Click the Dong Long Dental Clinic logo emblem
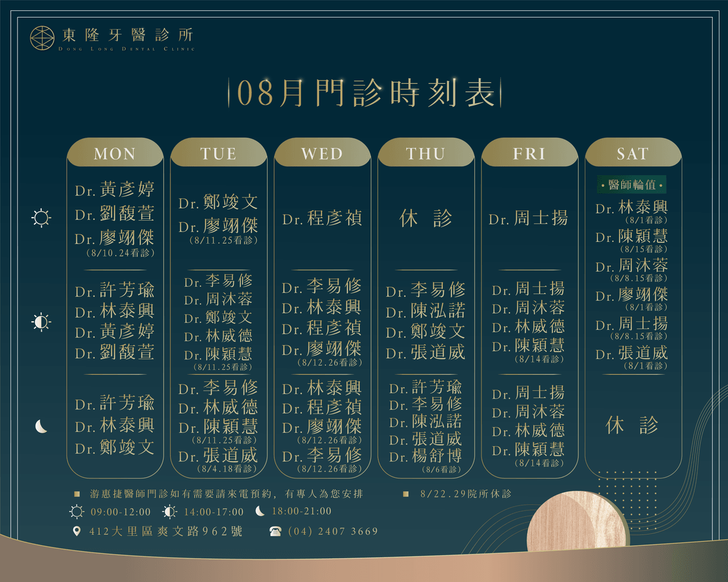This screenshot has width=728, height=582. [x=44, y=38]
